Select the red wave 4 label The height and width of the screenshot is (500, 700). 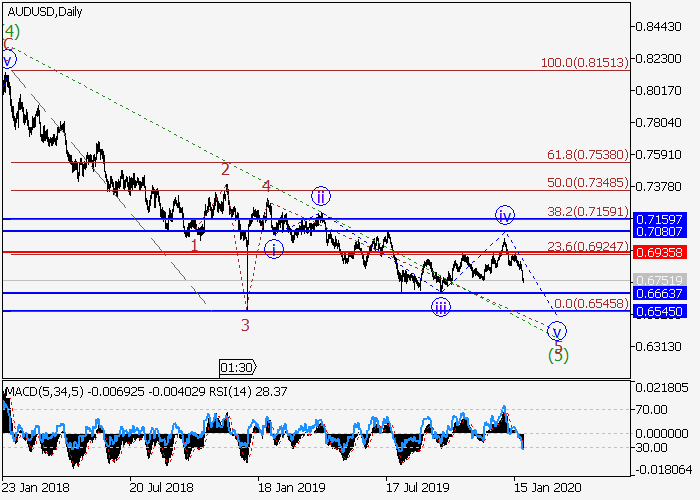click(266, 186)
